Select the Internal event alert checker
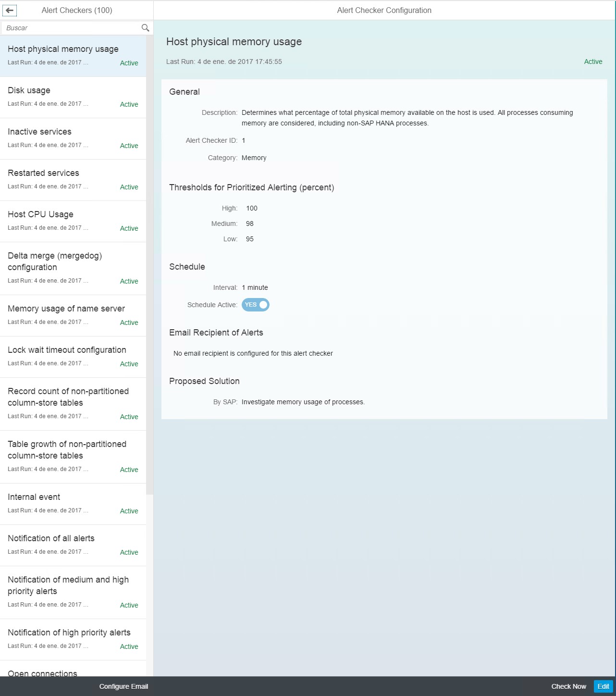616x696 pixels. click(x=73, y=504)
